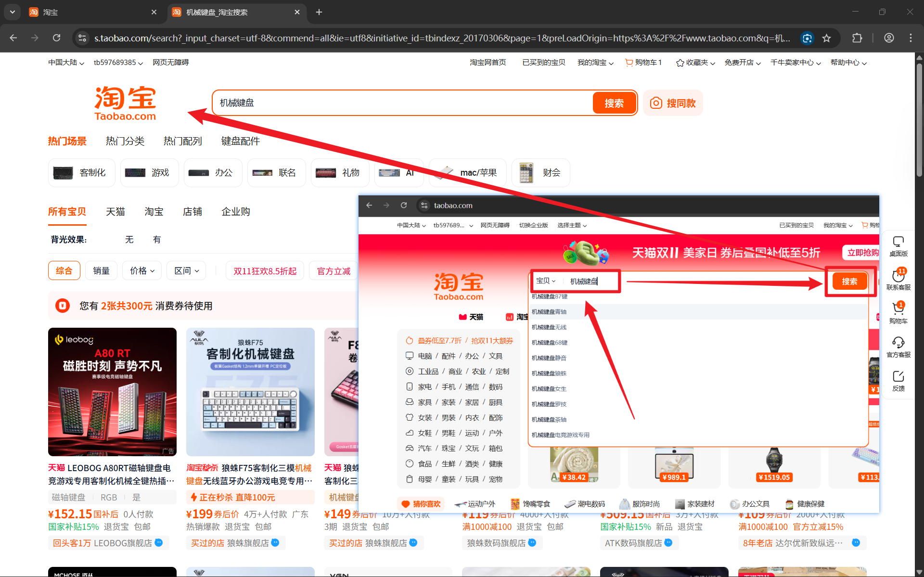Open 桌面版 in the right sidebar

(898, 246)
